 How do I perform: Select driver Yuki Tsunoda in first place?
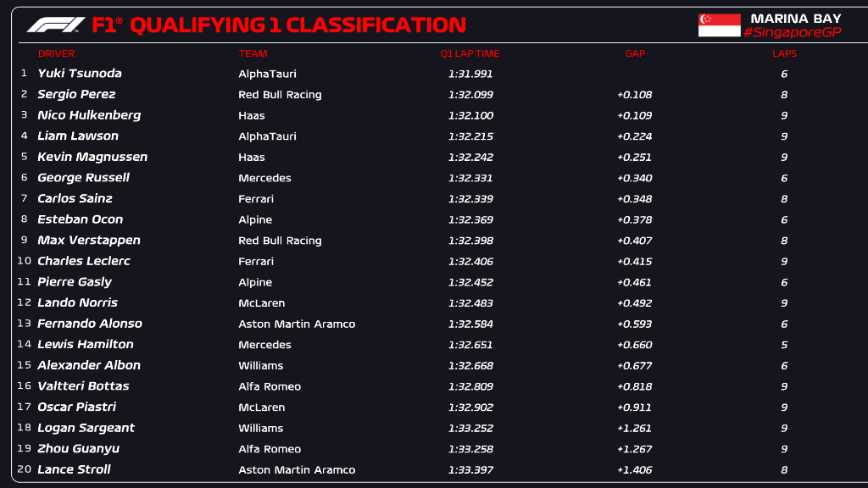pos(80,74)
